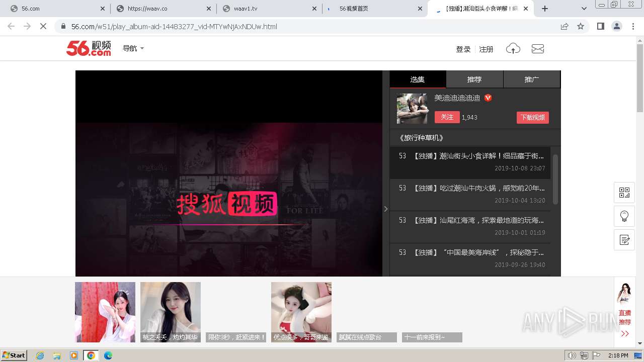The width and height of the screenshot is (644, 362).
Task: Open the Windows Start menu
Action: [14, 355]
